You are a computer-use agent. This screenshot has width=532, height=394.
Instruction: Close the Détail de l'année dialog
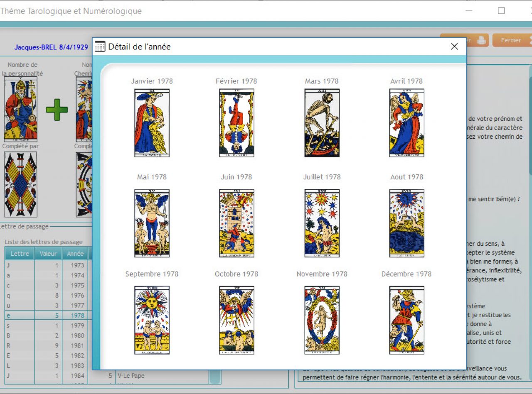click(454, 46)
